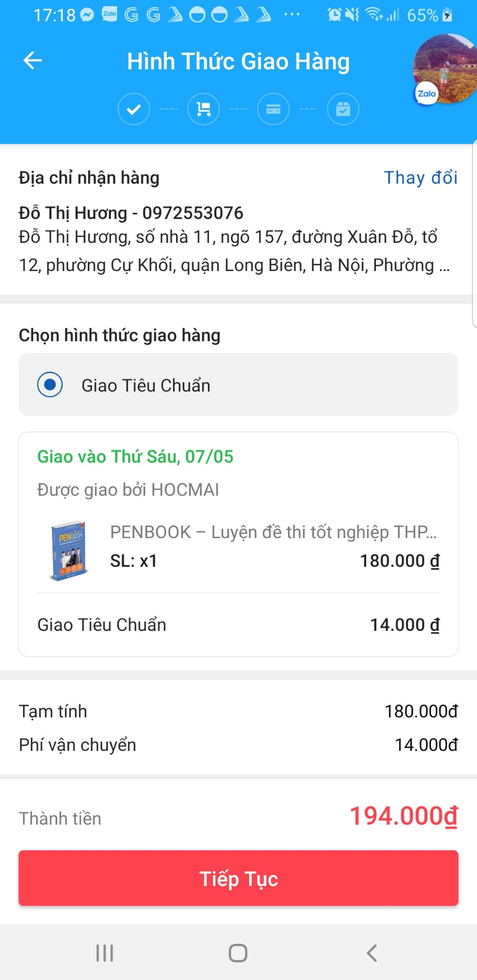
Task: Tap the checkmark step icon
Action: 134,109
